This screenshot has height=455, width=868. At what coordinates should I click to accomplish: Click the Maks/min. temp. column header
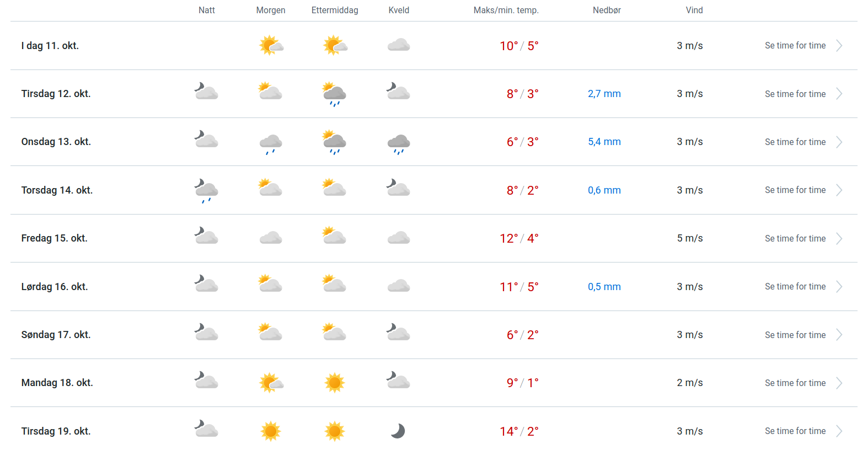506,10
